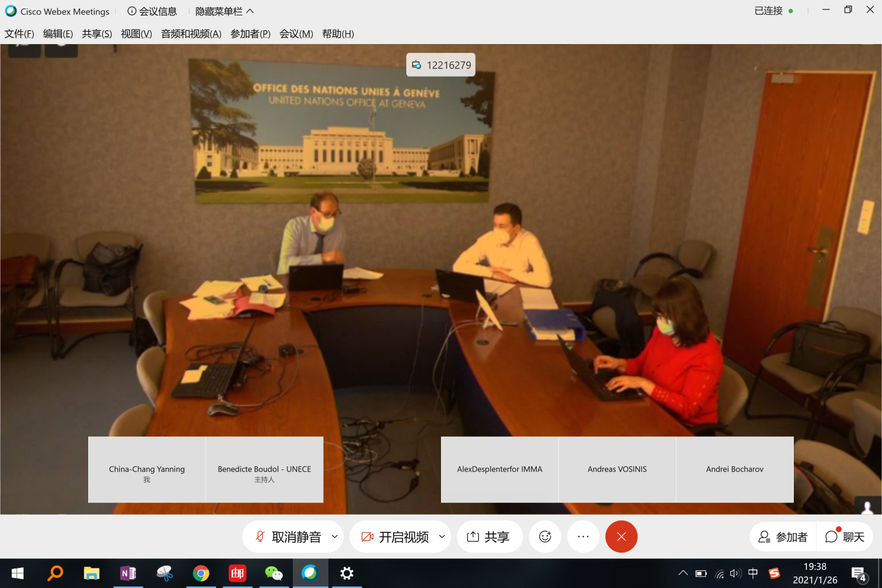Open the 音频和视频(A) menu
Viewport: 882px width, 588px height.
pos(191,34)
